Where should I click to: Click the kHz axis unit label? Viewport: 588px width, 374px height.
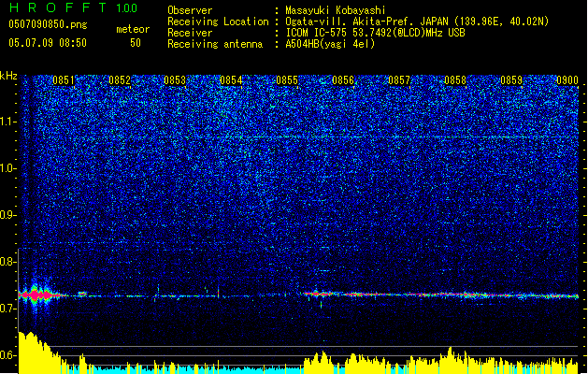(8, 76)
